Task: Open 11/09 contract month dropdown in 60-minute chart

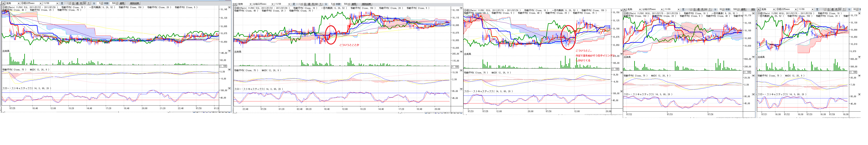Action: (x=812, y=9)
